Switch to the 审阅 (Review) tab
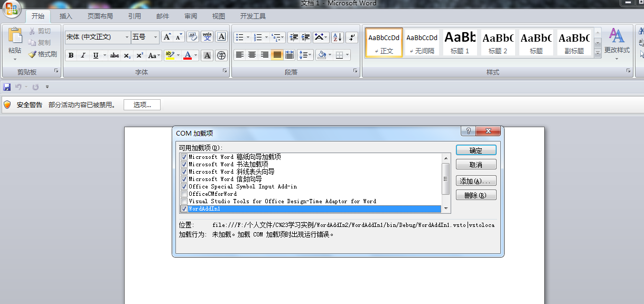Viewport: 644px width, 304px height. click(x=191, y=16)
